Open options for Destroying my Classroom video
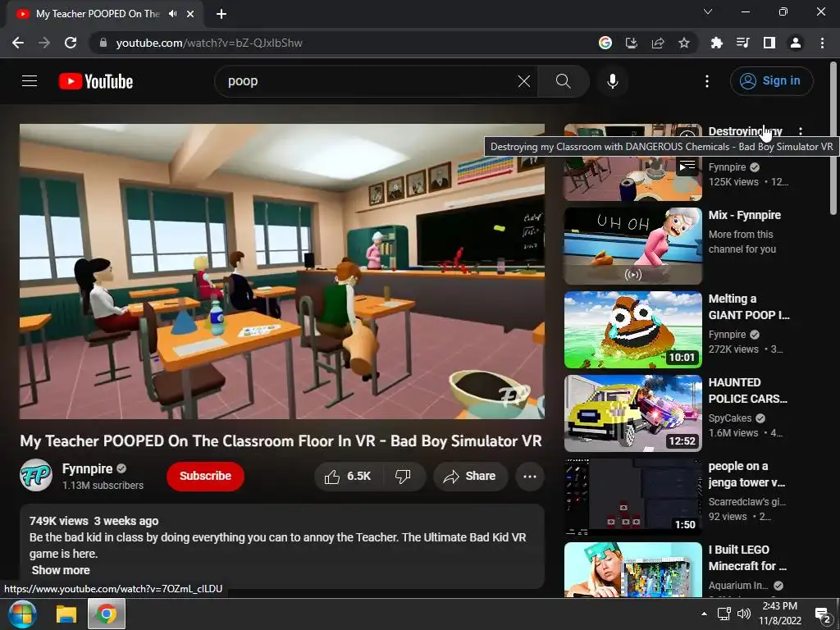 801,131
